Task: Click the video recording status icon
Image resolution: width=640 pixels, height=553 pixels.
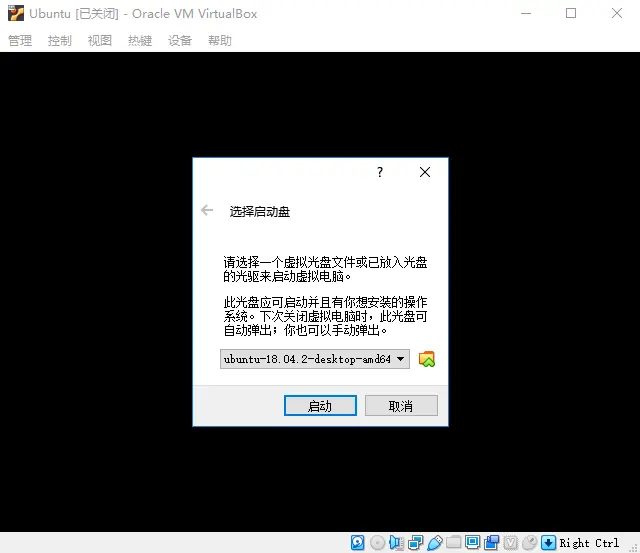Action: pyautogui.click(x=491, y=542)
